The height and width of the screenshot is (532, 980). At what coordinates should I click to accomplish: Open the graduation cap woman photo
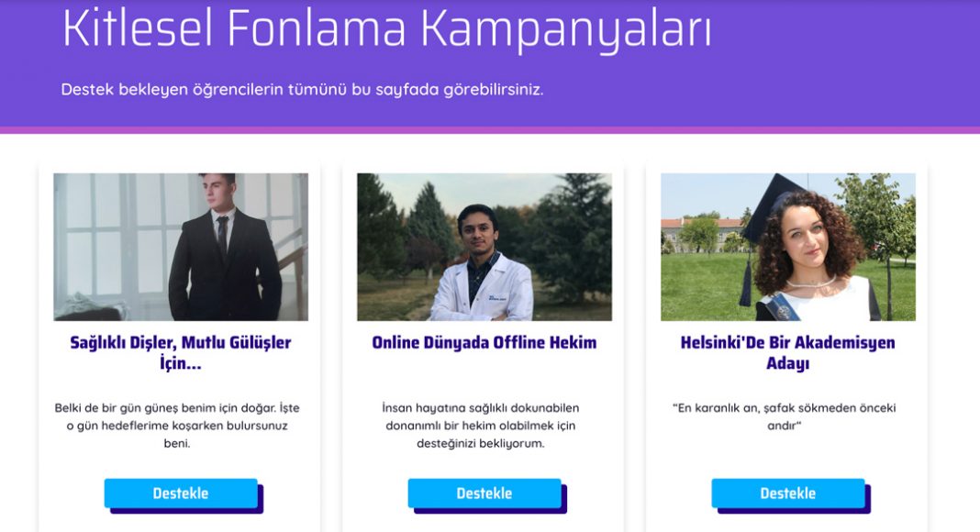788,247
